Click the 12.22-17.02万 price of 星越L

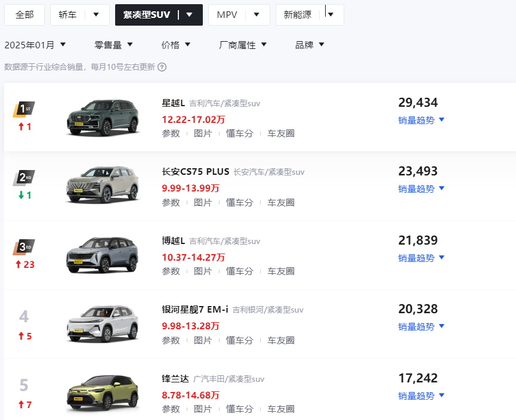coord(193,119)
